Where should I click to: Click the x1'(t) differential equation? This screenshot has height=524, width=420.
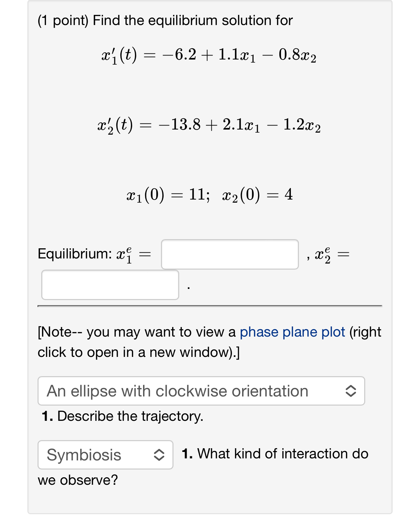[x=209, y=55]
